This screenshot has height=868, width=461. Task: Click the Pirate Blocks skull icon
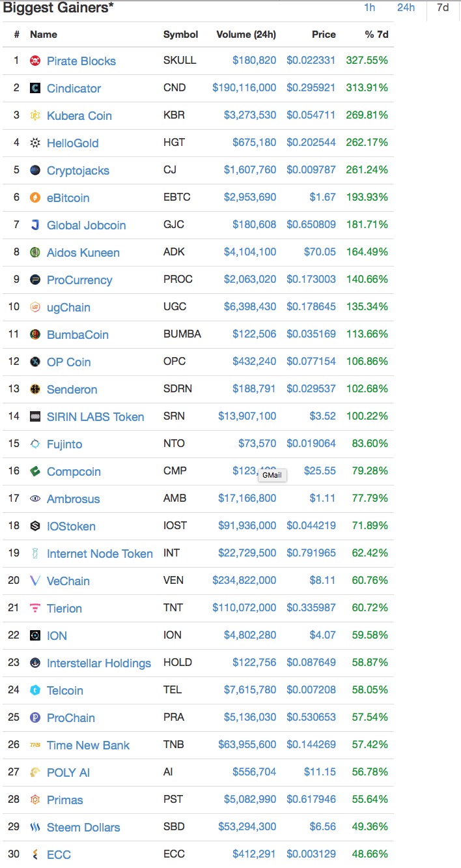click(x=35, y=61)
